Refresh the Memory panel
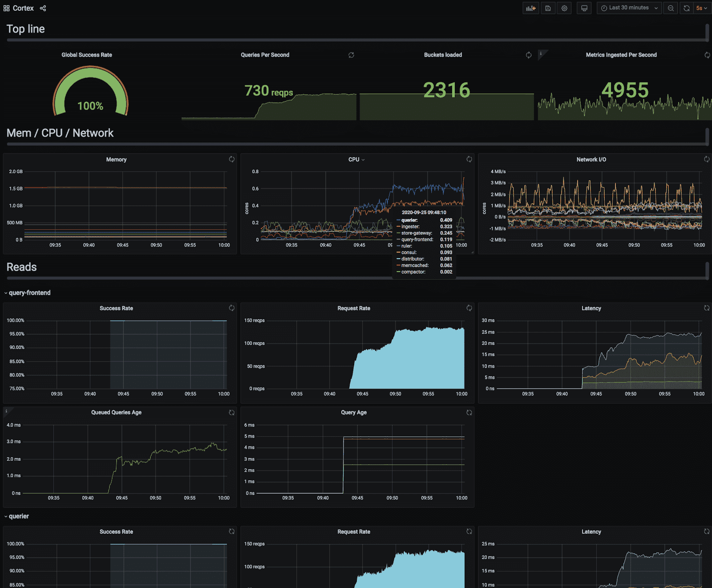 pos(231,159)
